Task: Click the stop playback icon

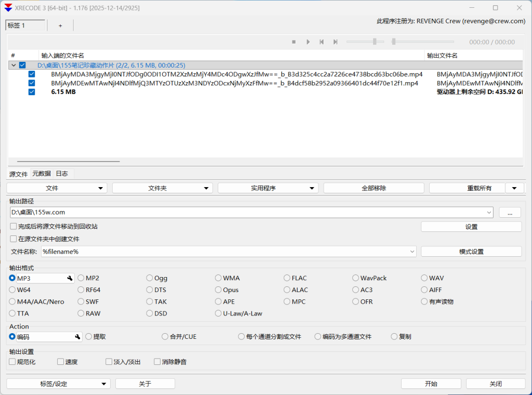Action: click(294, 42)
